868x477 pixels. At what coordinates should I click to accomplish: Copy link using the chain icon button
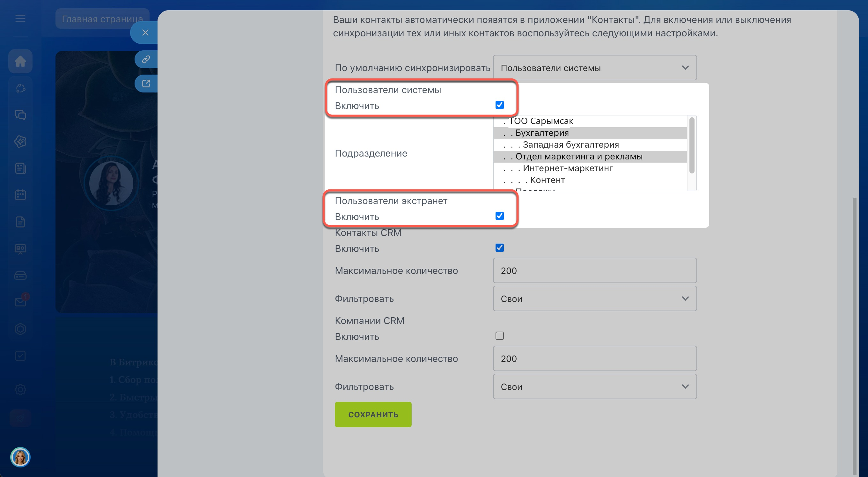tap(146, 60)
